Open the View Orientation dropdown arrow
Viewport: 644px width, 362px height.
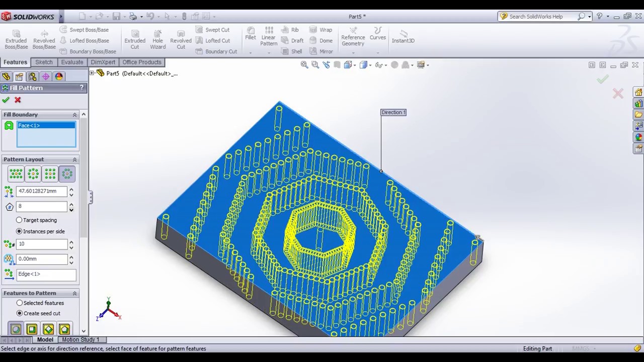[355, 65]
